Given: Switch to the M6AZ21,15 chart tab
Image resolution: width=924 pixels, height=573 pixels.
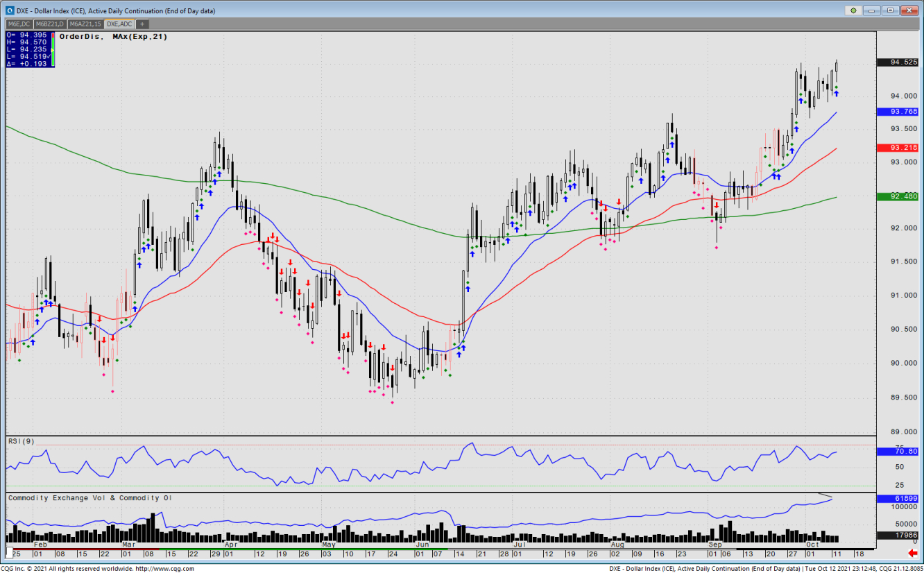Looking at the screenshot, I should tap(85, 24).
